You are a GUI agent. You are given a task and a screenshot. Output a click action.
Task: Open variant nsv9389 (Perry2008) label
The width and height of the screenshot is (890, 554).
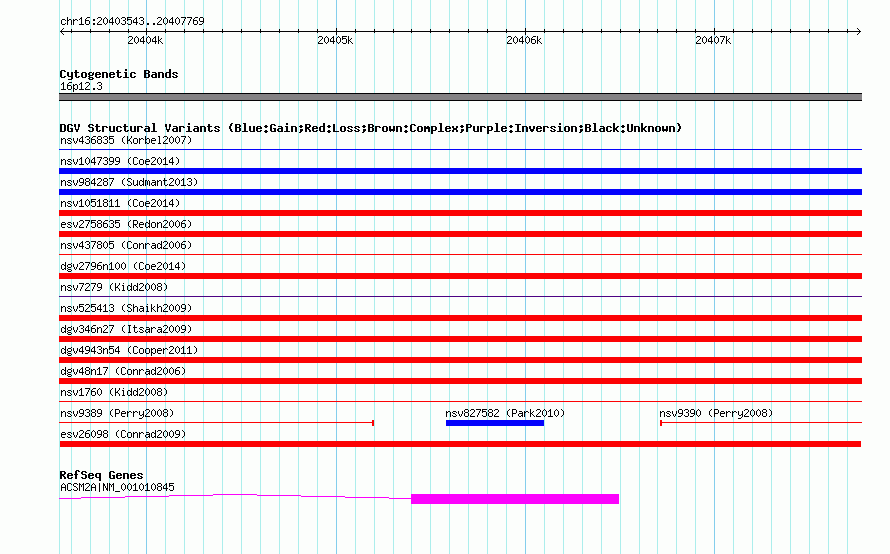click(117, 413)
